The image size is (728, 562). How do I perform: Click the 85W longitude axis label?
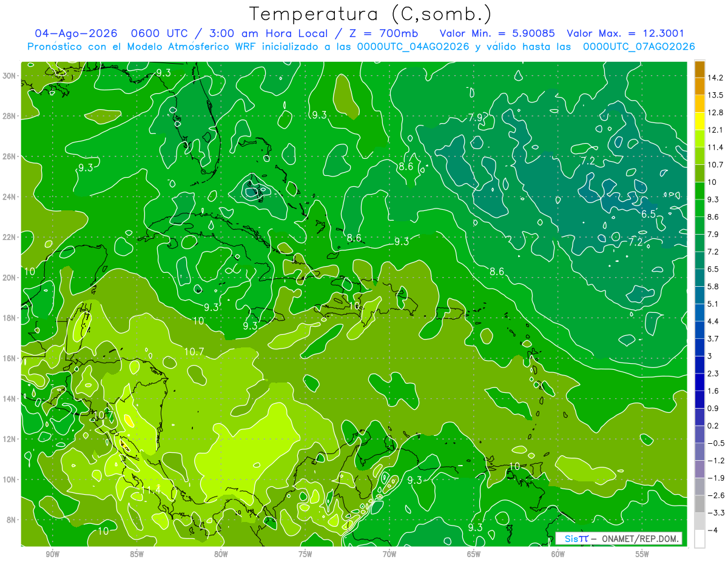pos(136,554)
